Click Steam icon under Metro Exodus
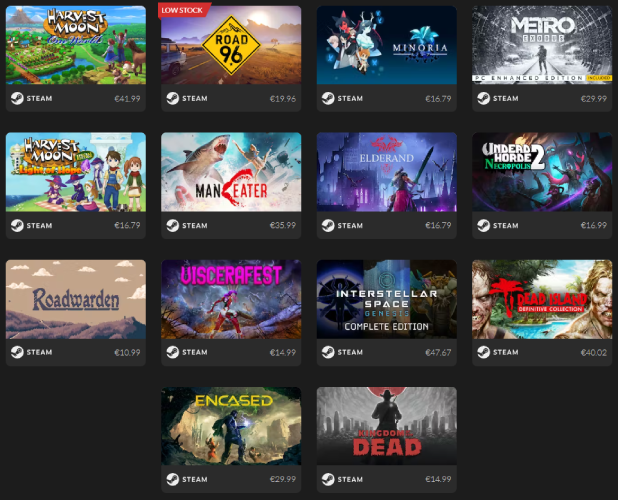Image resolution: width=618 pixels, height=500 pixels. click(x=484, y=98)
